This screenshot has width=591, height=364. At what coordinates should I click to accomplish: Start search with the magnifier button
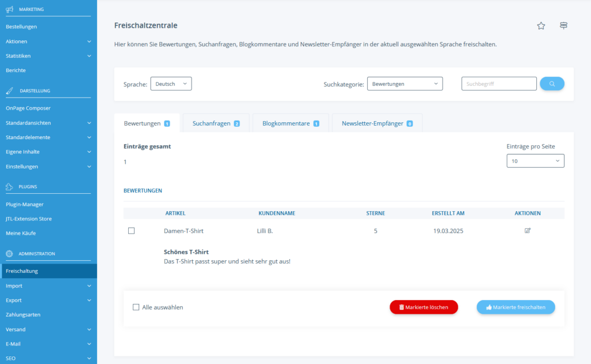click(x=552, y=83)
